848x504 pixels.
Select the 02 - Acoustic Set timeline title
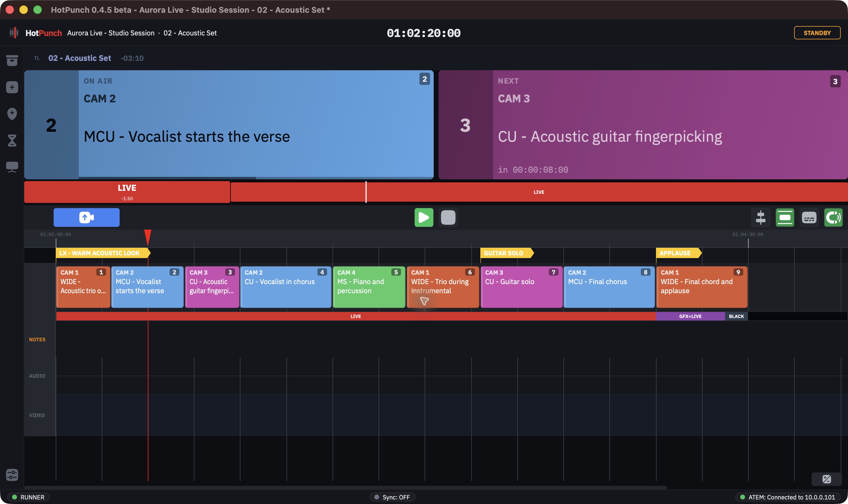(79, 58)
